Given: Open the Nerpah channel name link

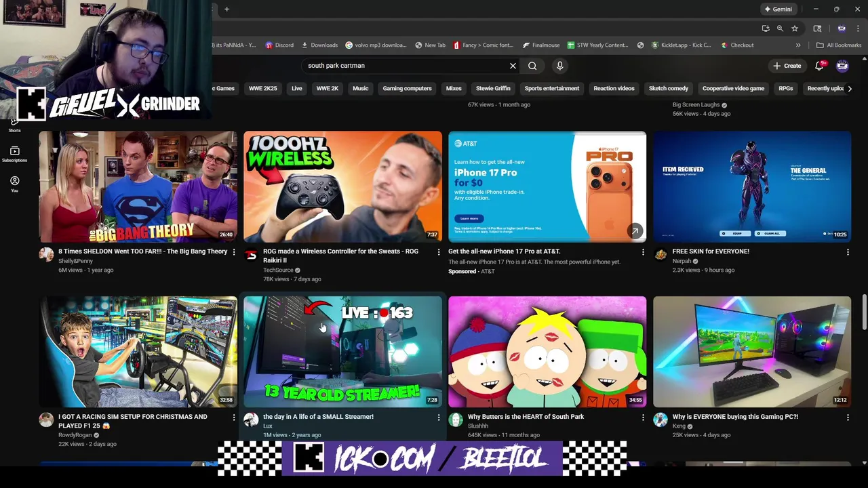Looking at the screenshot, I should [682, 261].
